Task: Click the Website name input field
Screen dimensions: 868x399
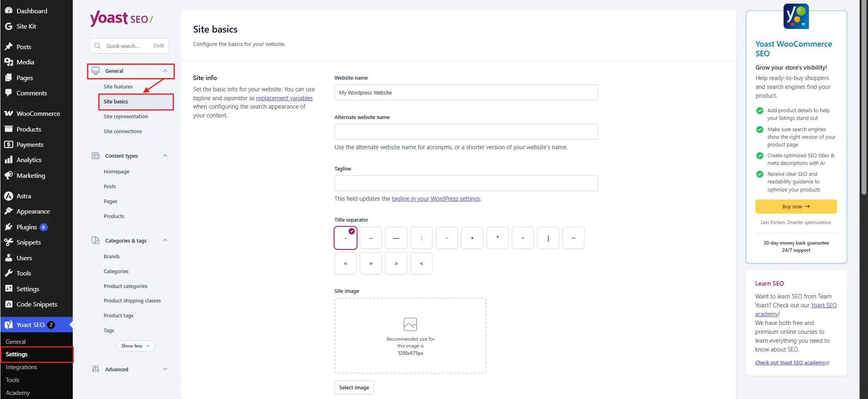Action: 466,93
